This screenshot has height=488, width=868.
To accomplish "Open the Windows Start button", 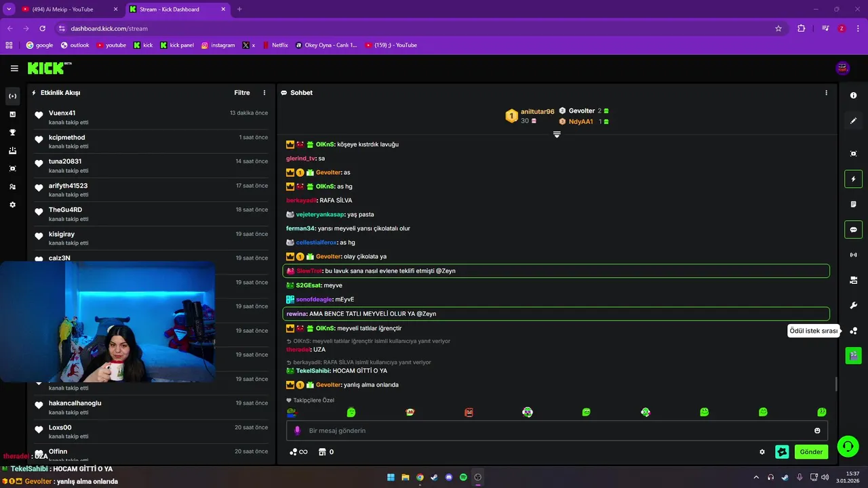I will [x=391, y=477].
